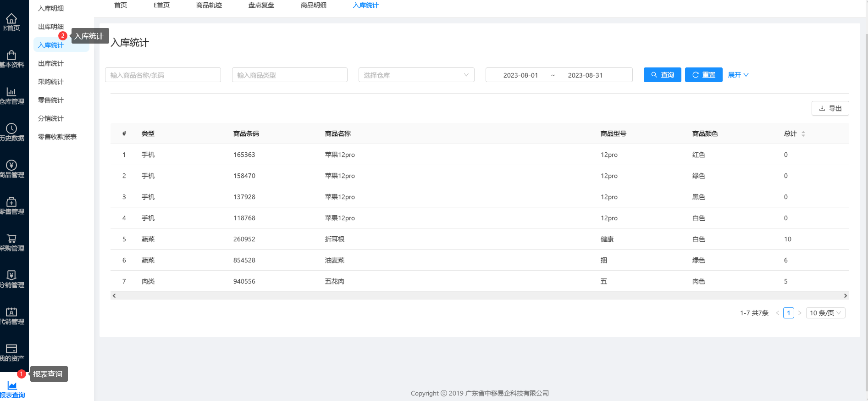Focus the 输入商品名称/条码 input field

click(x=163, y=75)
